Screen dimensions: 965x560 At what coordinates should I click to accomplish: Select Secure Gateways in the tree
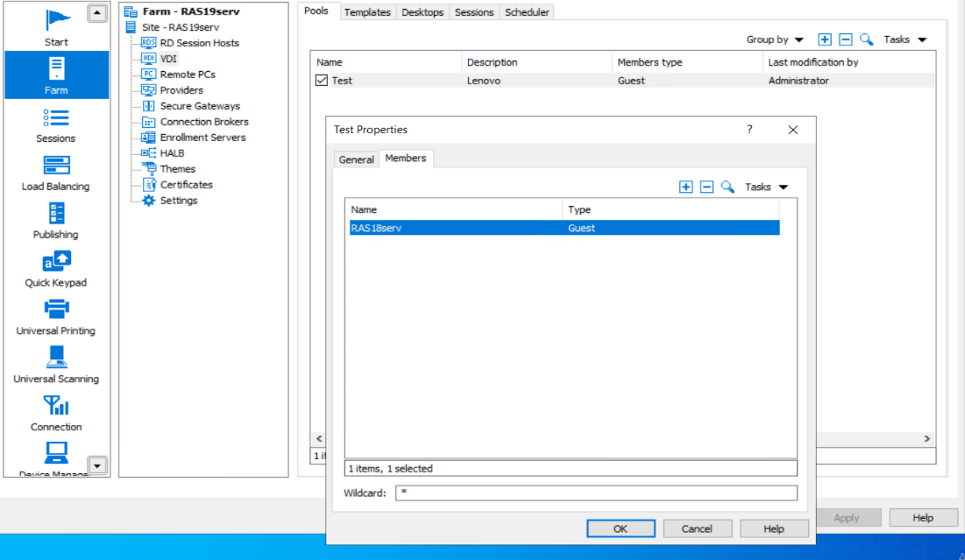(x=199, y=106)
